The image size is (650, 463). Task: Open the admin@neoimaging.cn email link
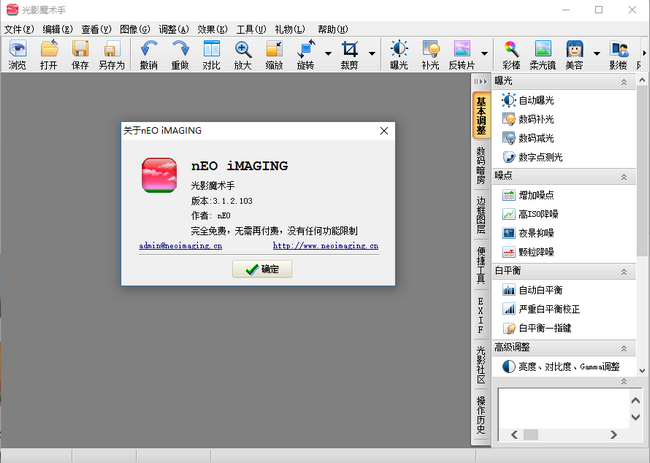180,246
